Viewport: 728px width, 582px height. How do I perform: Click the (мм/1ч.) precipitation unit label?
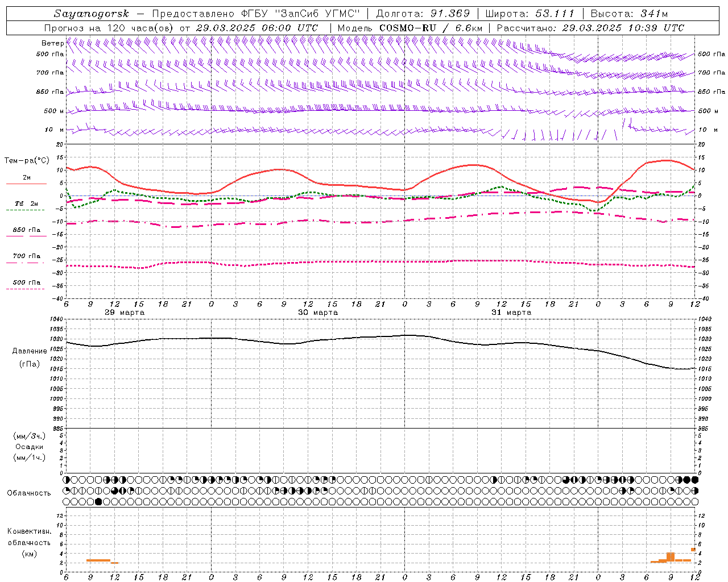coord(29,458)
